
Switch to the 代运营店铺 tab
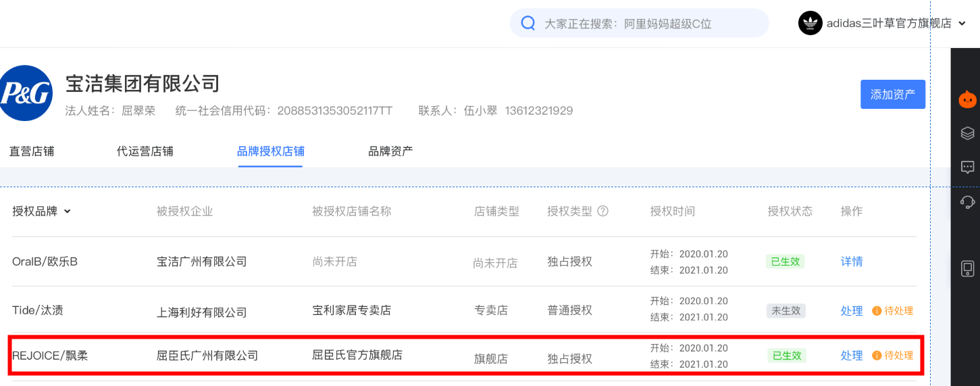point(145,151)
